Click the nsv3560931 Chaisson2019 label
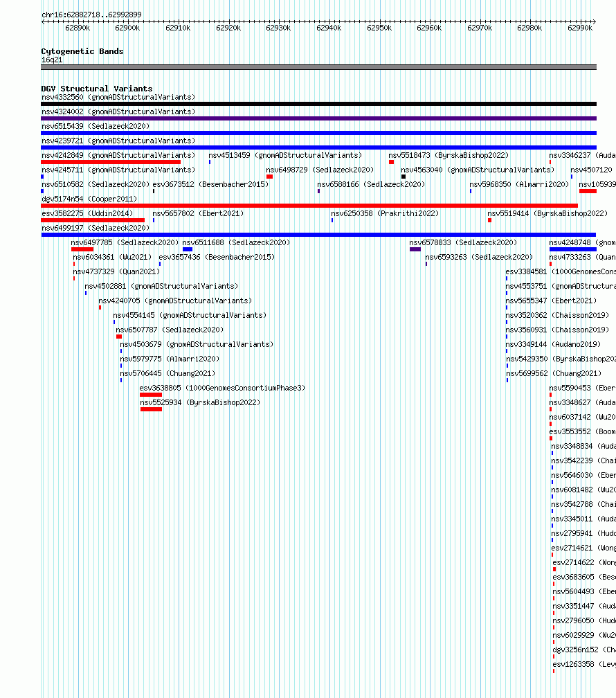 (x=557, y=330)
